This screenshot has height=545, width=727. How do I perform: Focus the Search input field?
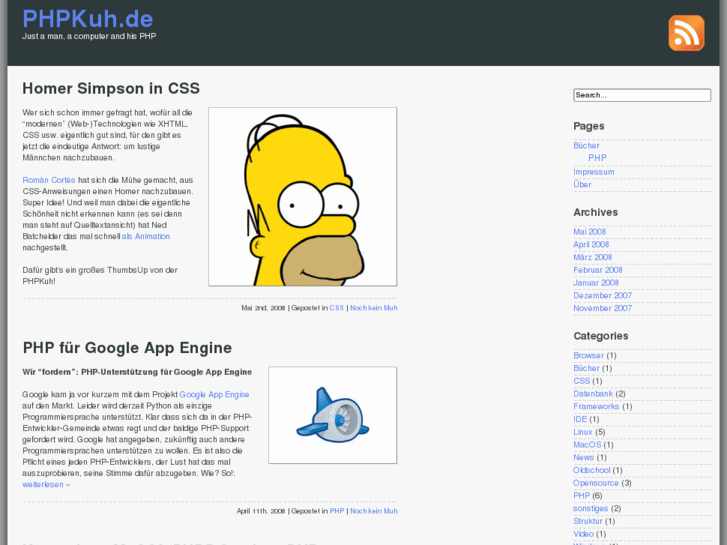pos(642,95)
